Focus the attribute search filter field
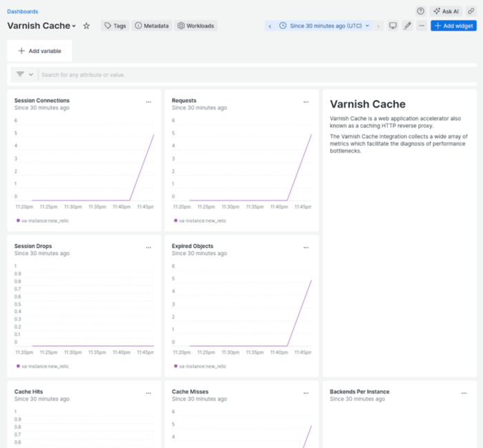 257,74
